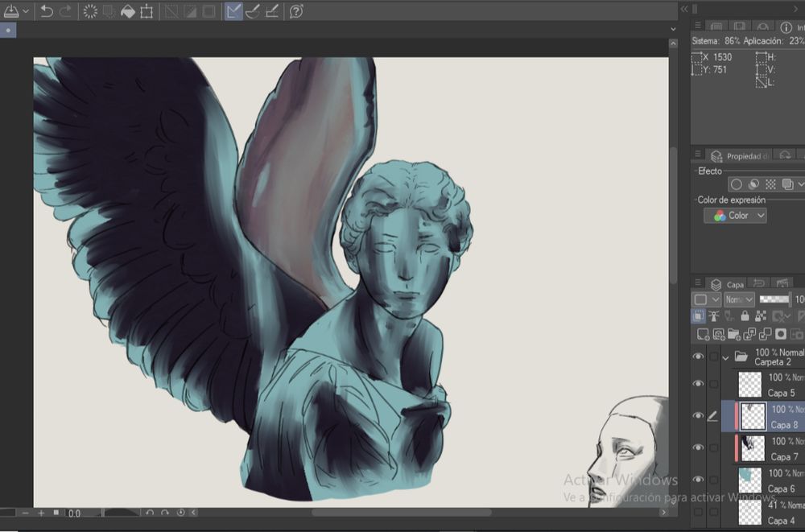805x532 pixels.
Task: Click the canvas zoom in plus button
Action: [41, 513]
